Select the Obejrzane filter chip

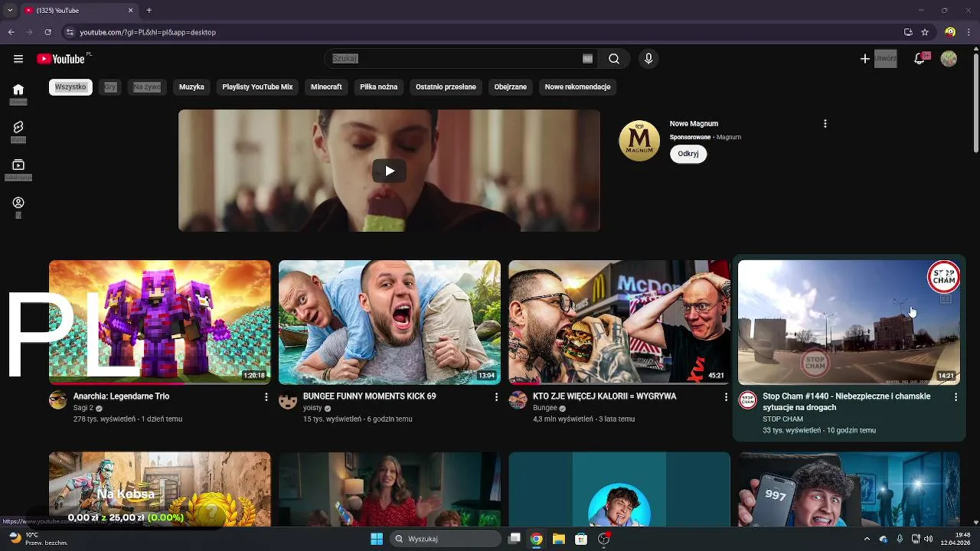[511, 87]
